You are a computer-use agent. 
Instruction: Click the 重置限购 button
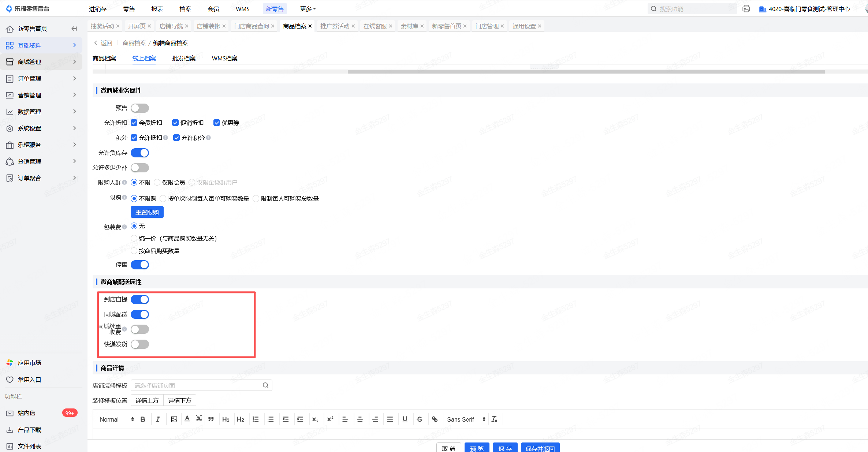[147, 212]
